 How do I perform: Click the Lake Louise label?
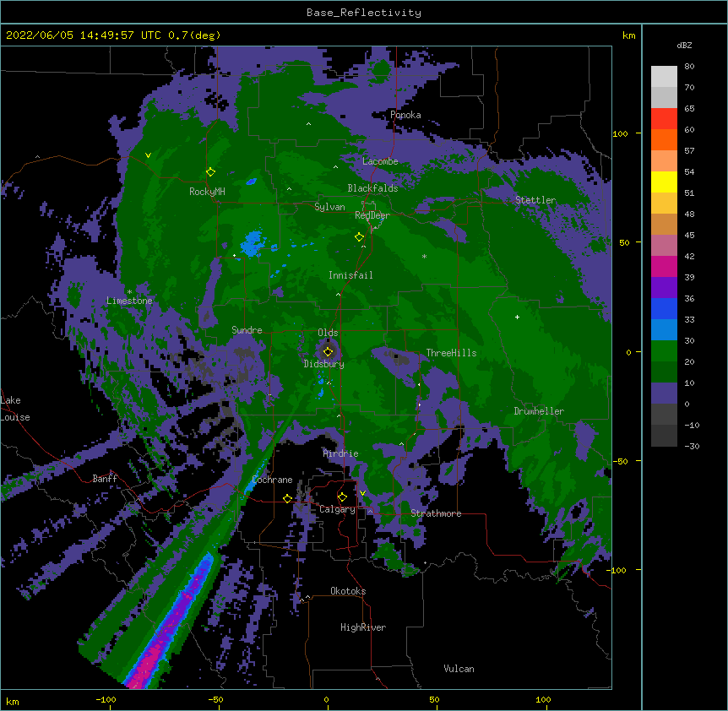click(x=15, y=409)
